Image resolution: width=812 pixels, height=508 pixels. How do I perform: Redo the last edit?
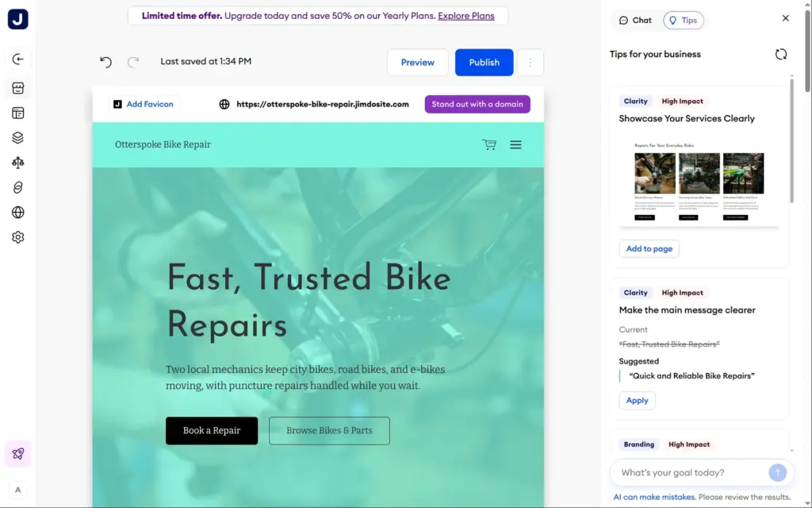click(133, 62)
